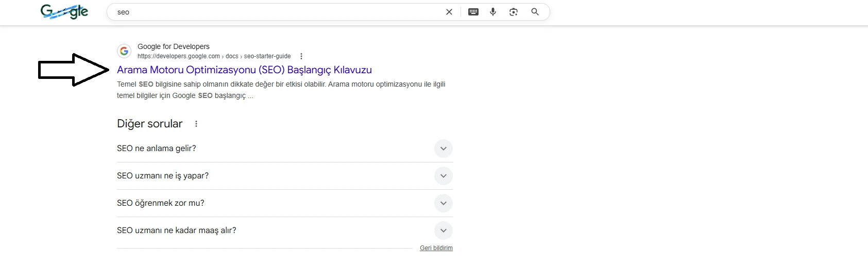Click the Geri bildirim feedback link
The height and width of the screenshot is (263, 868).
point(436,248)
